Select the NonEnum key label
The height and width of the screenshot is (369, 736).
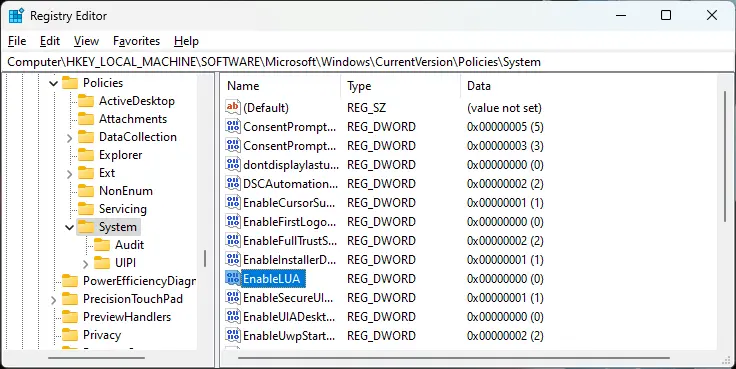click(x=126, y=191)
